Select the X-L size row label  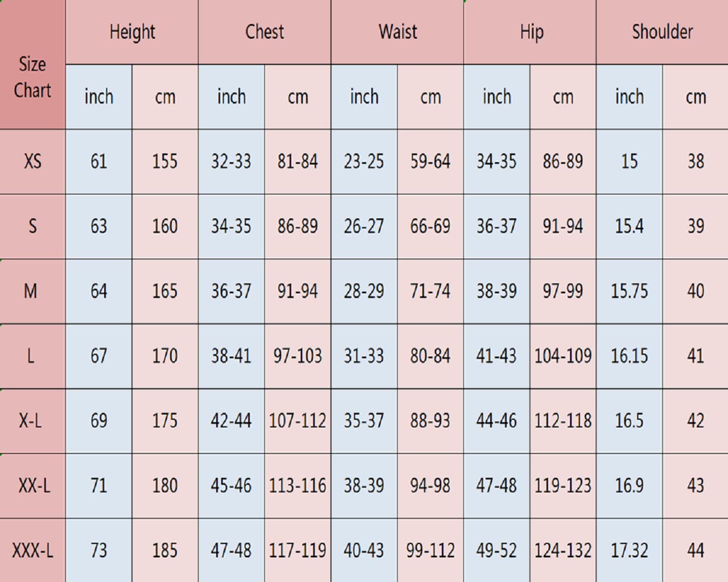(x=31, y=421)
